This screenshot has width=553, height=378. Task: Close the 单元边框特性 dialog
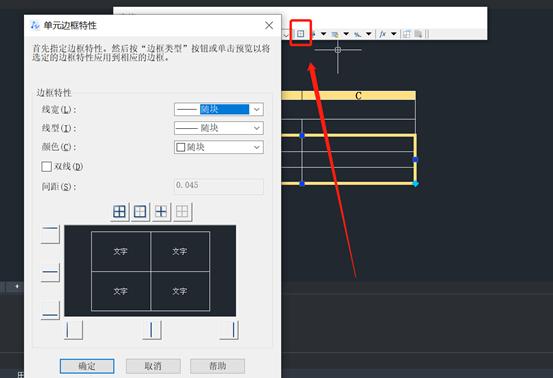tap(269, 25)
